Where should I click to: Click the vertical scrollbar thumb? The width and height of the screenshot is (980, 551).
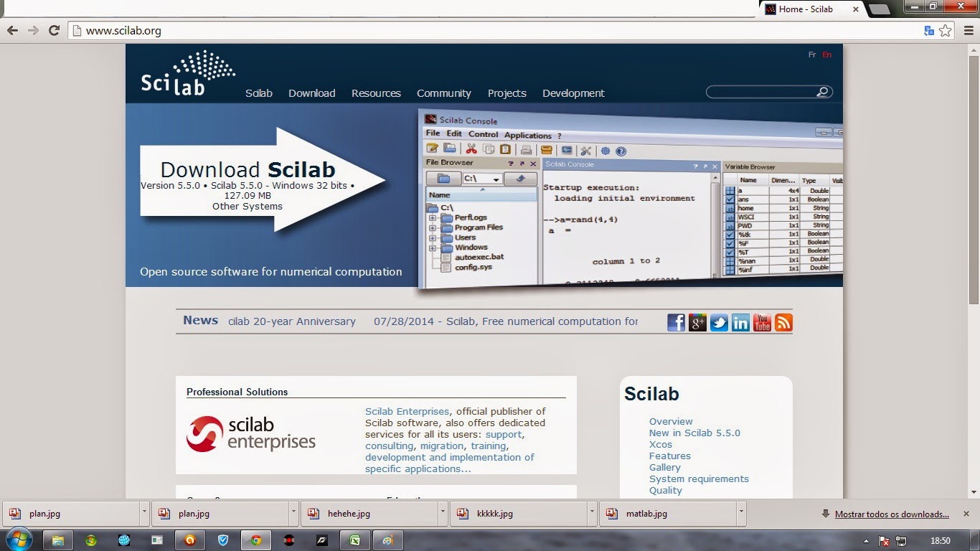(x=974, y=179)
